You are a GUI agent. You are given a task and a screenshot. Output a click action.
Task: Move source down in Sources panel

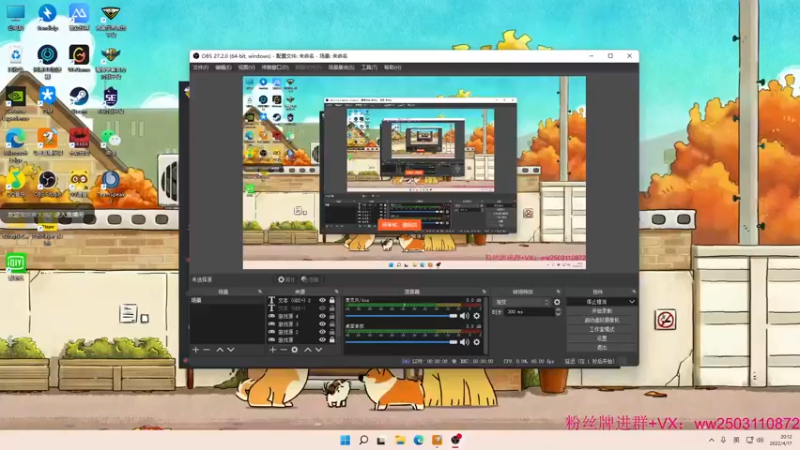[318, 349]
